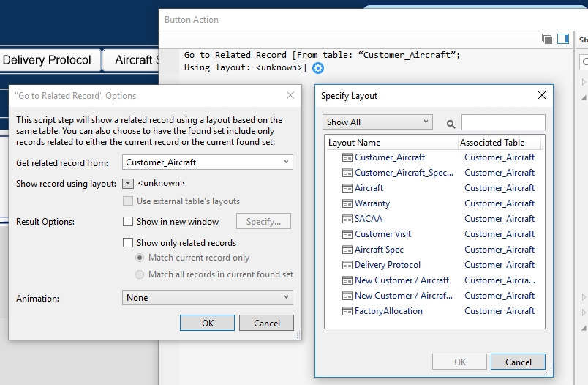Click the Customer Visit layout icon
The height and width of the screenshot is (385, 588).
[x=347, y=234]
